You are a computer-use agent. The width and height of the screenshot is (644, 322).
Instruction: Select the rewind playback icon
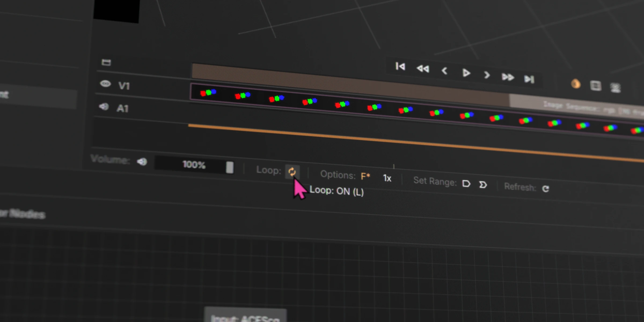(x=423, y=69)
